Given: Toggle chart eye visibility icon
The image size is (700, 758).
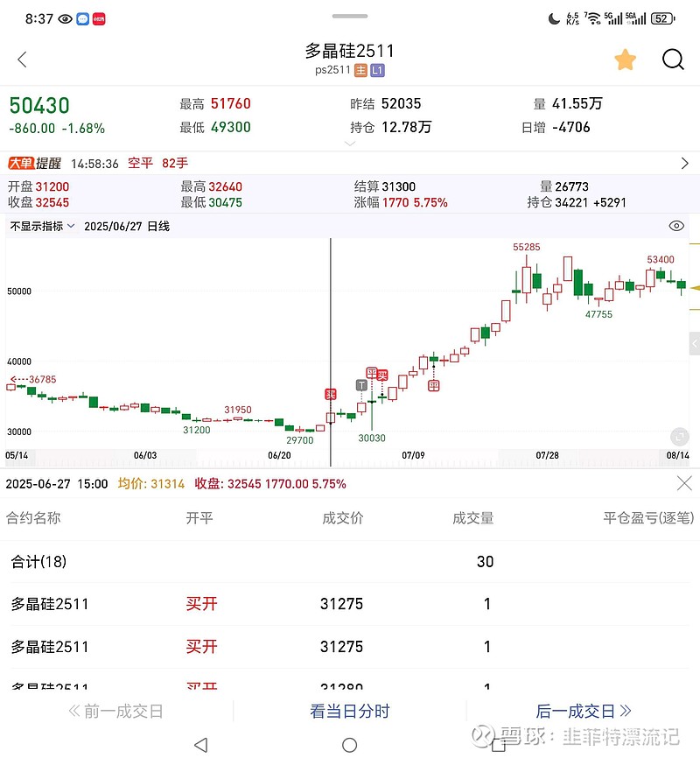Looking at the screenshot, I should tap(676, 226).
